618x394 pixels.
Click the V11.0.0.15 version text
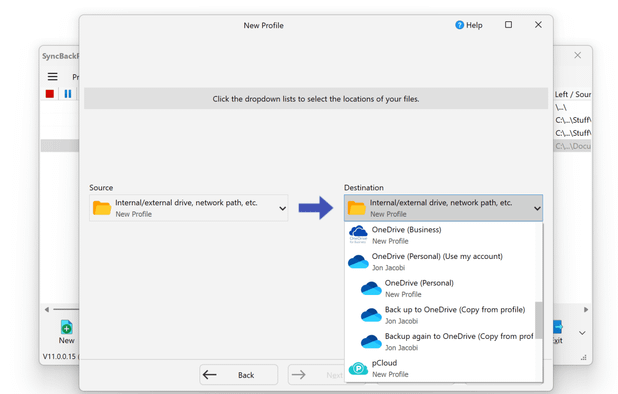pos(59,356)
